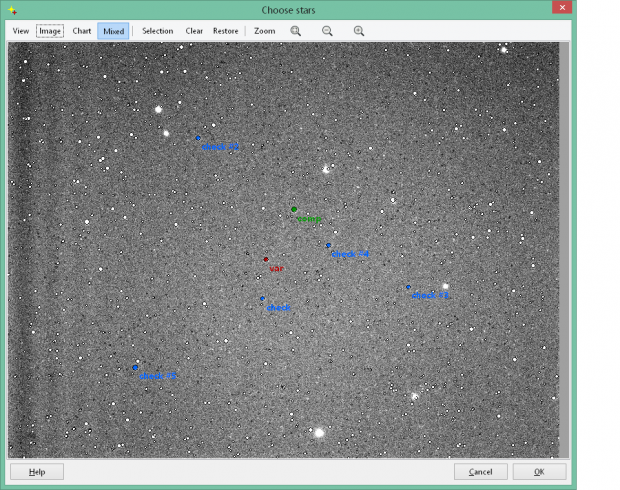This screenshot has width=620, height=490.
Task: Click the check #4 star marker
Action: tap(329, 245)
